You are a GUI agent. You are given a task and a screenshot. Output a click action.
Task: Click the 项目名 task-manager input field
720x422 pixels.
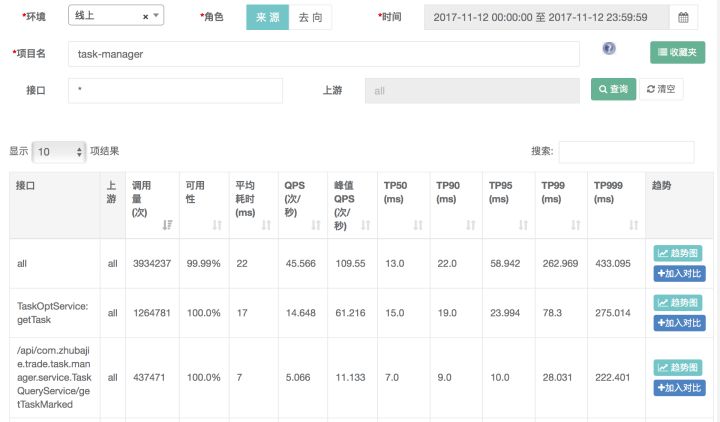[x=324, y=54]
